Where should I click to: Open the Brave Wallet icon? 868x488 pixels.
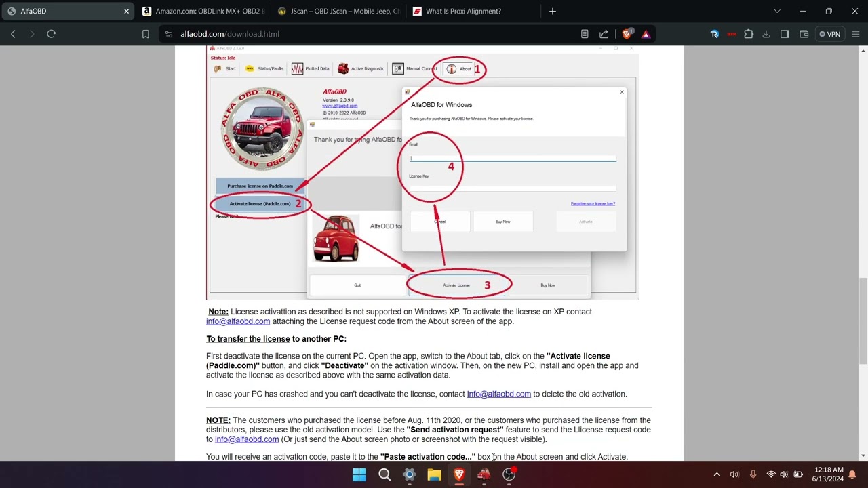click(804, 34)
